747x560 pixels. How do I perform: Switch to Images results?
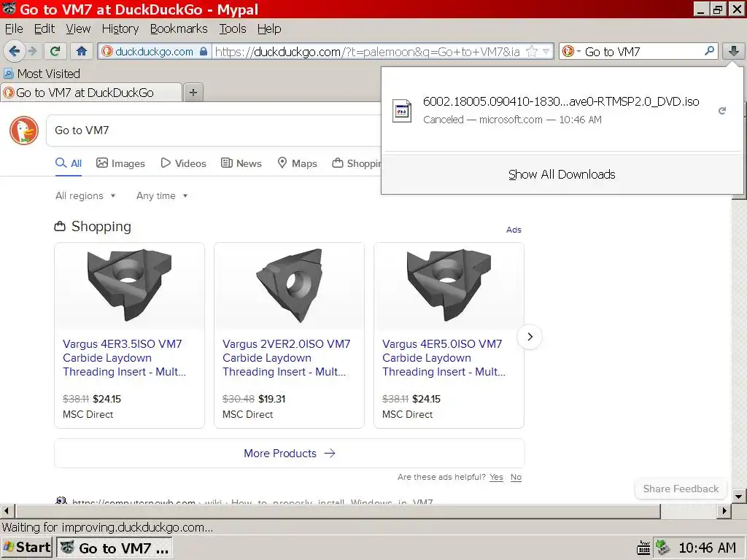click(x=120, y=163)
